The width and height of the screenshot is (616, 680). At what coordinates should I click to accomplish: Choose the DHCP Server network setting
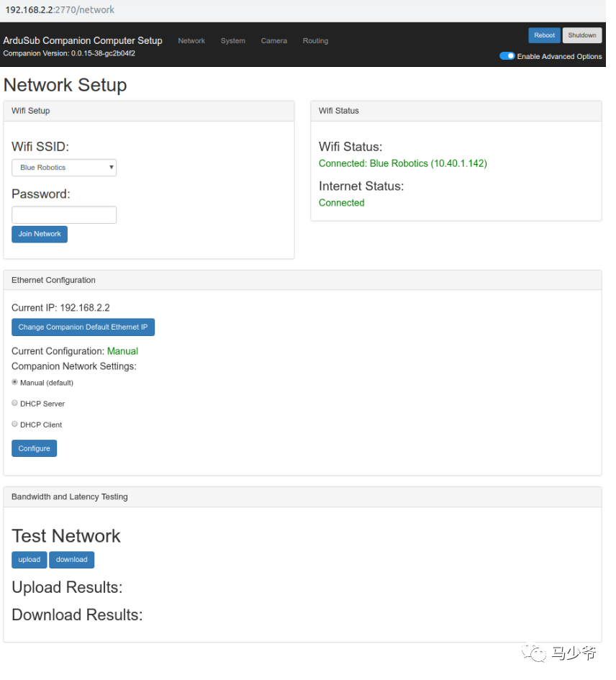point(15,403)
